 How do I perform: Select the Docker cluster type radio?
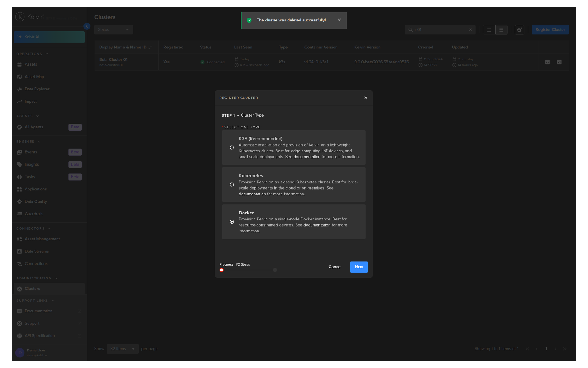tap(232, 222)
